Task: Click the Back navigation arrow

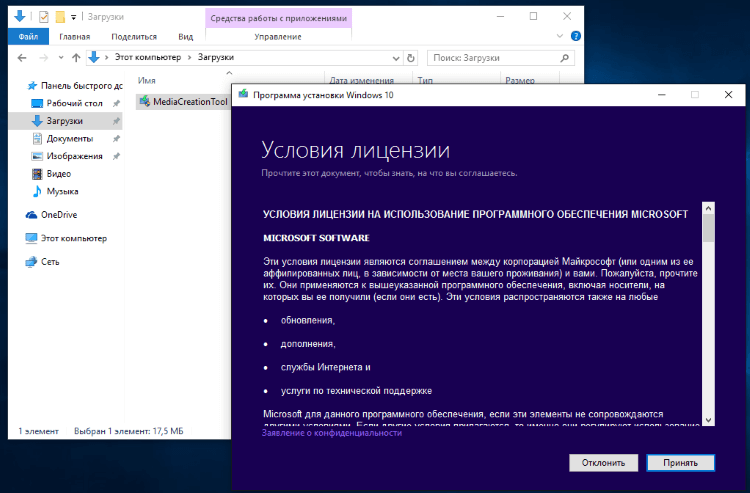Action: tap(22, 58)
